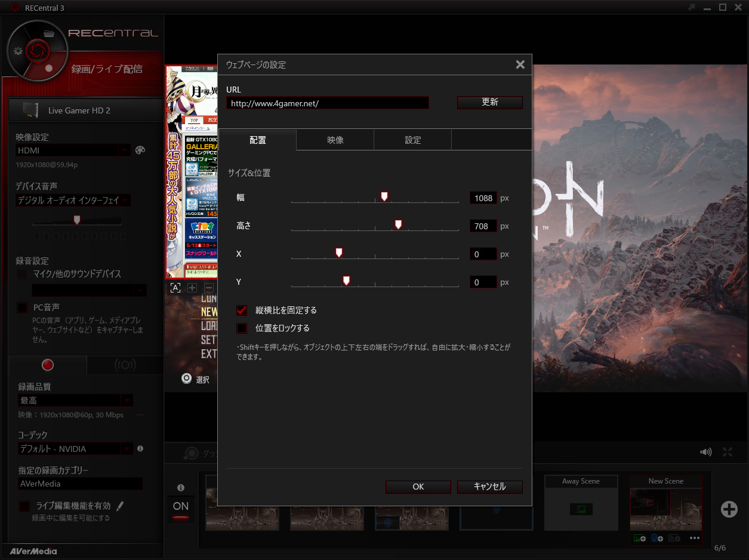Click the 幅 width slider handle

click(x=384, y=196)
